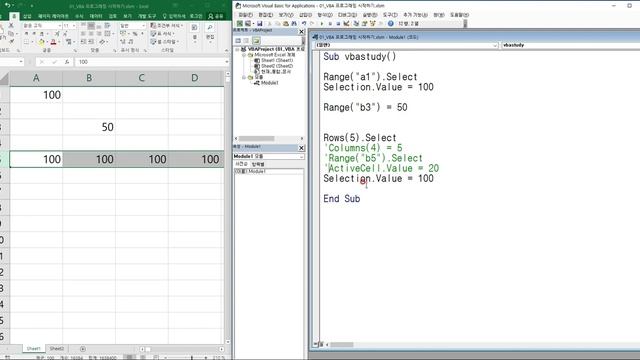Click 공유 share button in Excel

pos(216,16)
